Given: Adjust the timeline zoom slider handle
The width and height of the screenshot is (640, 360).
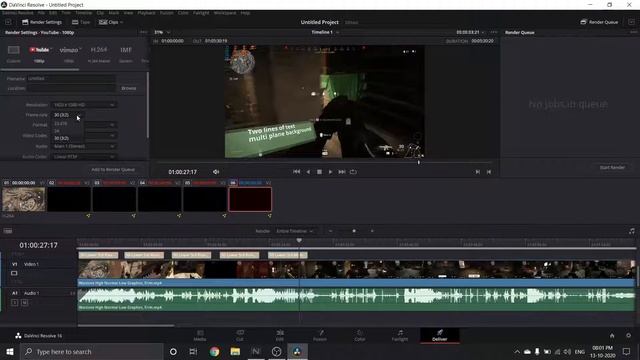Looking at the screenshot, I should [x=354, y=231].
